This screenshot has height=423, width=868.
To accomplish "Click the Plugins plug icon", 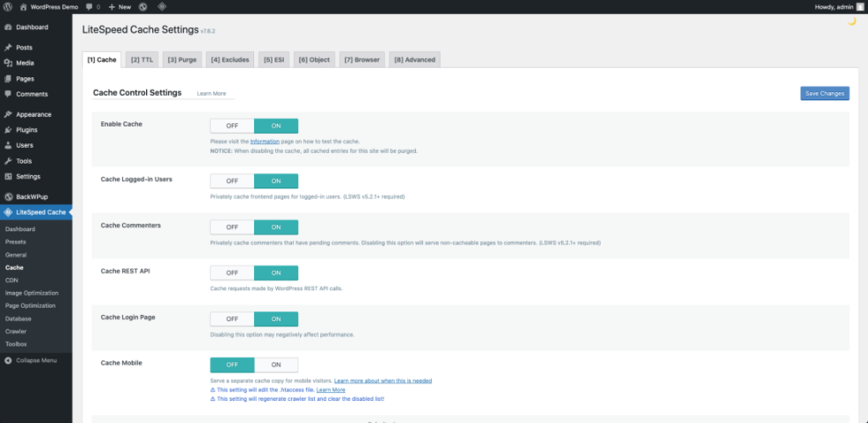I will click(8, 130).
